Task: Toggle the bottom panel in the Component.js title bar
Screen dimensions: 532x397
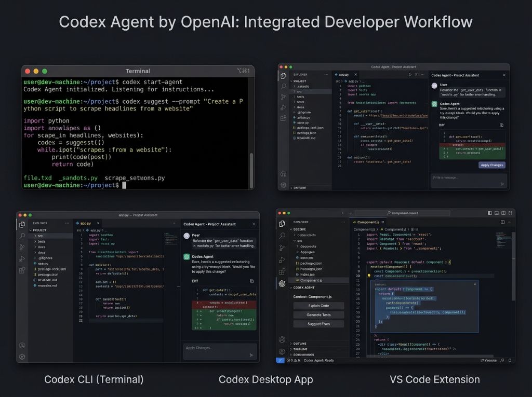Action: 496,213
